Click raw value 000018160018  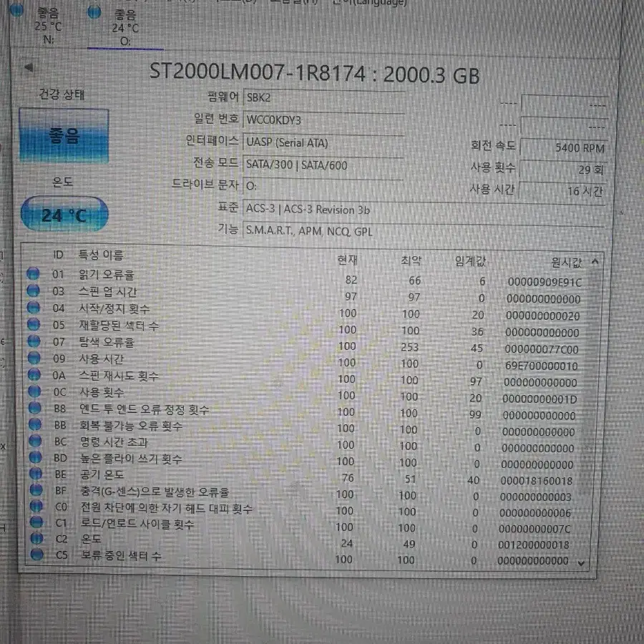click(537, 481)
